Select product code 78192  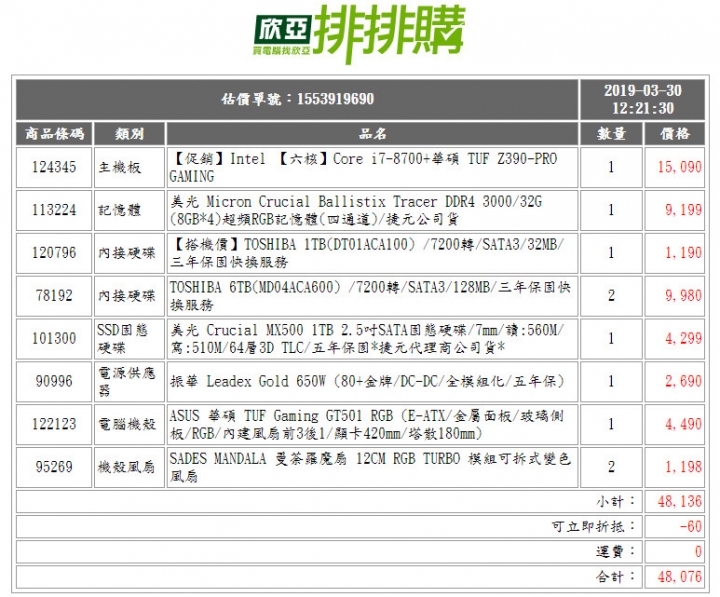coord(54,295)
